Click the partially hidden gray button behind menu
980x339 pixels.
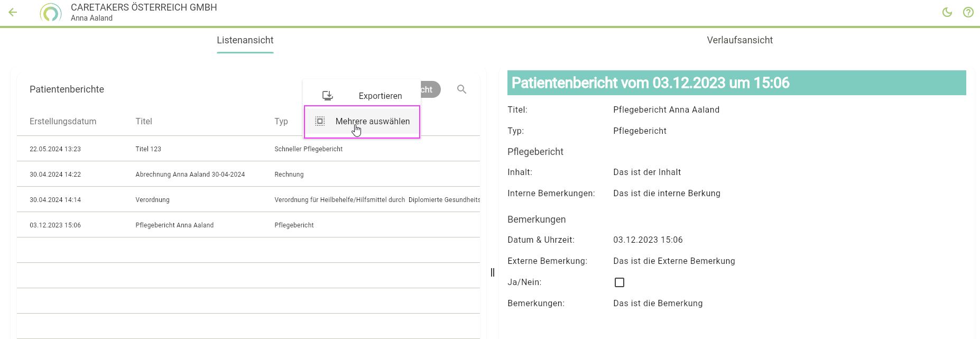[430, 89]
